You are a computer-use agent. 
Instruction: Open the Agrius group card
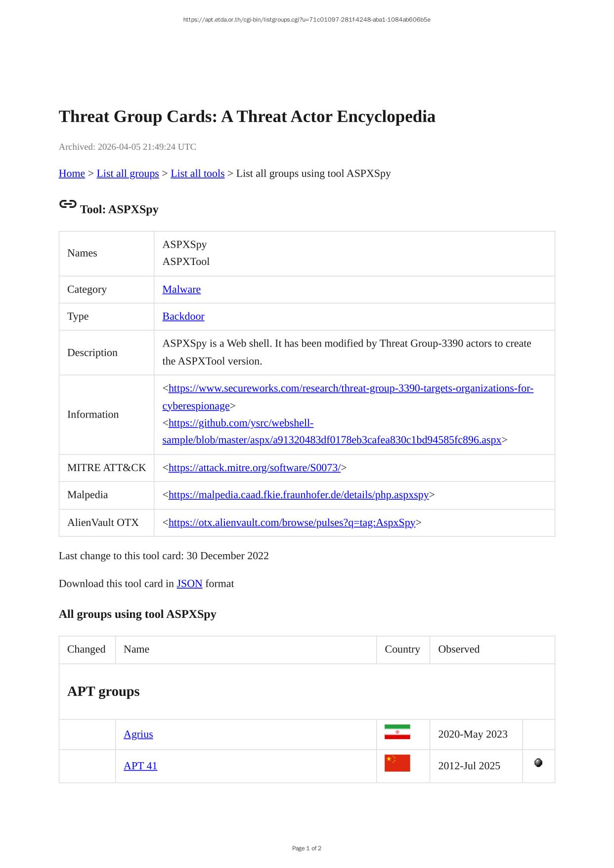(138, 735)
